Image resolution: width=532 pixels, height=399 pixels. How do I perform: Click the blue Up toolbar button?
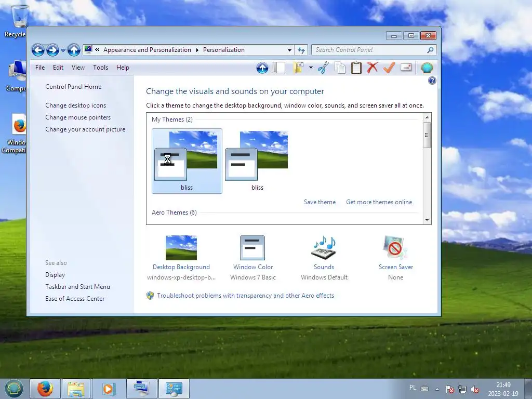[262, 68]
